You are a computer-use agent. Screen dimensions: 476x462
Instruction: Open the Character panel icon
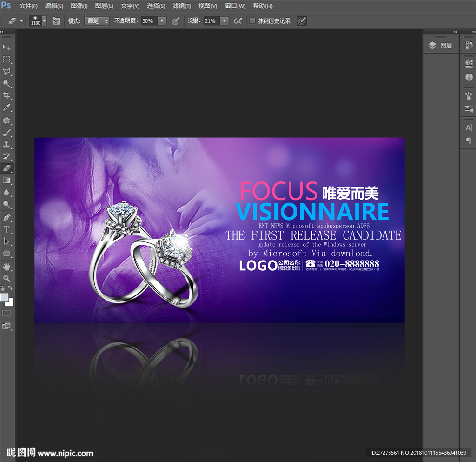(x=469, y=127)
